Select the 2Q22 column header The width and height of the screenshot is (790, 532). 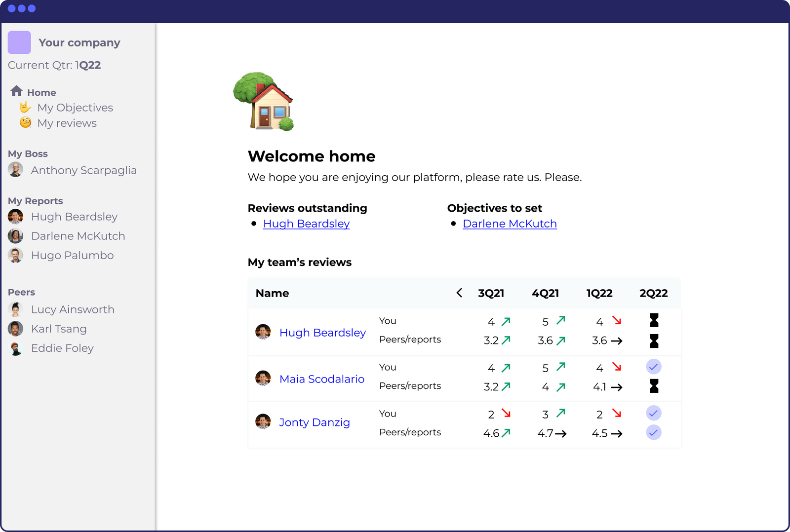654,293
